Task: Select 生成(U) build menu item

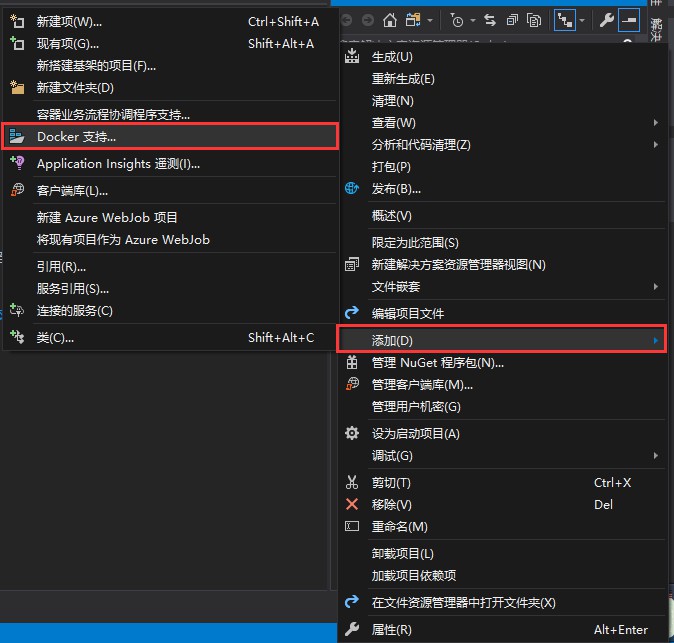Action: coord(503,57)
